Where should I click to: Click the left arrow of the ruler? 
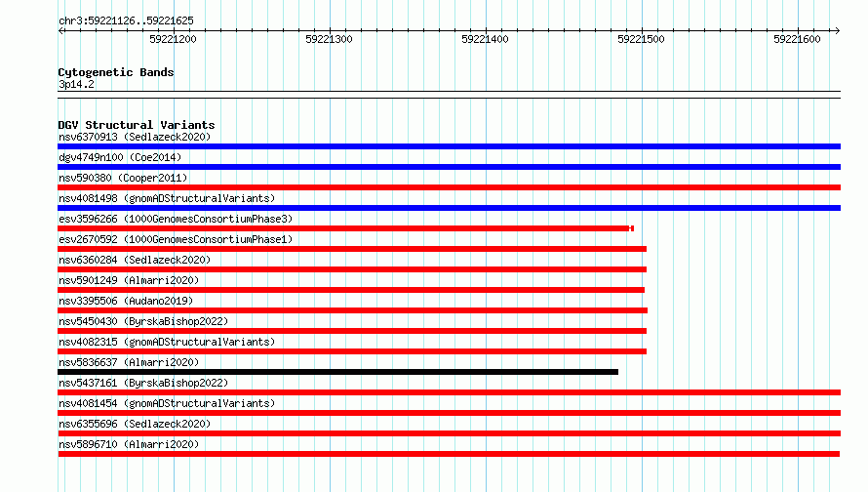[61, 30]
